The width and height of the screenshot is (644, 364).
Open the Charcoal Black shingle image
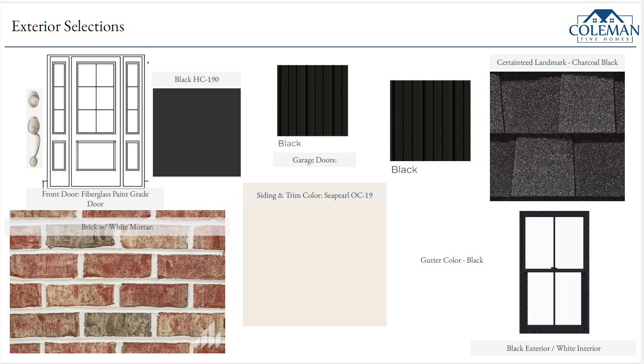pyautogui.click(x=557, y=136)
